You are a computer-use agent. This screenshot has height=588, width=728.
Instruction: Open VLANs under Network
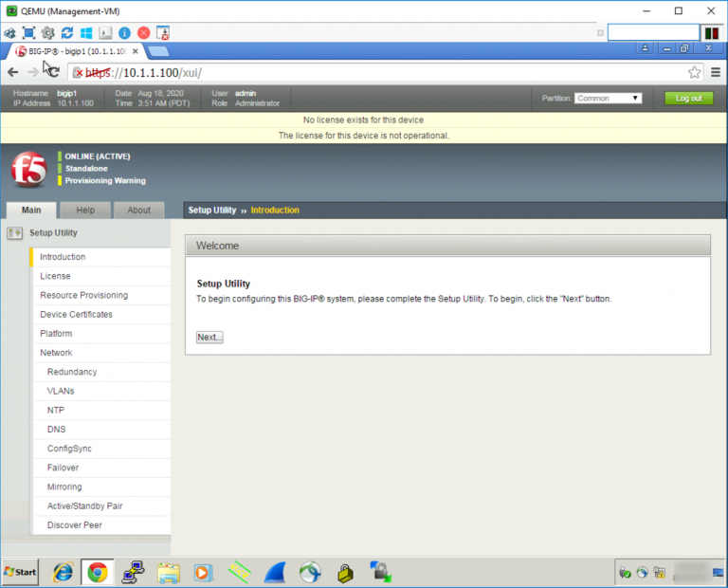(x=101, y=391)
